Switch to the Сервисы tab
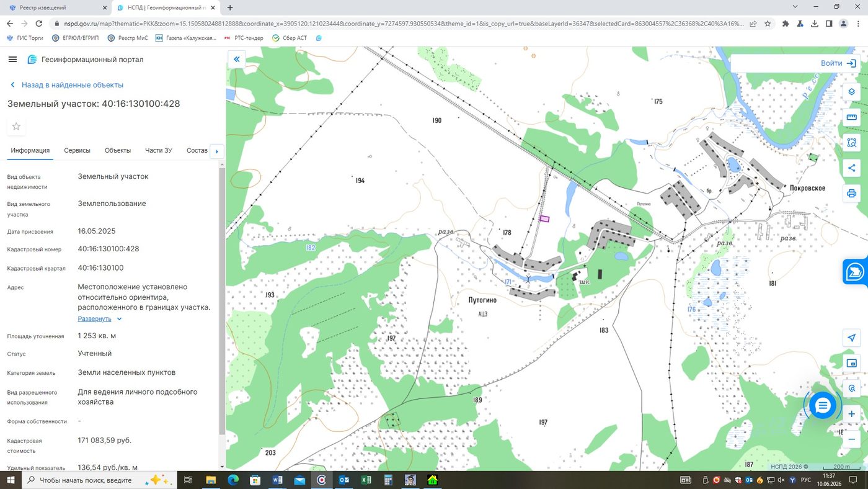Image resolution: width=868 pixels, height=489 pixels. coord(77,151)
